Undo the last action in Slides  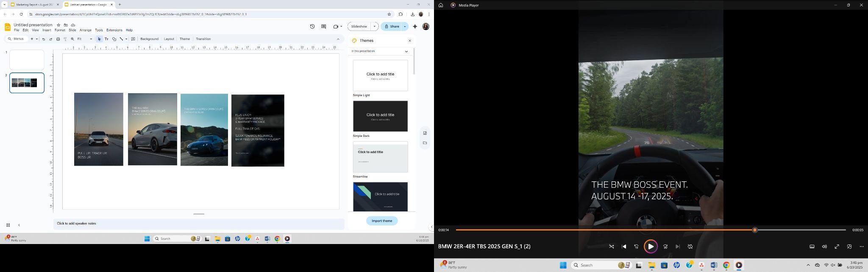[43, 39]
